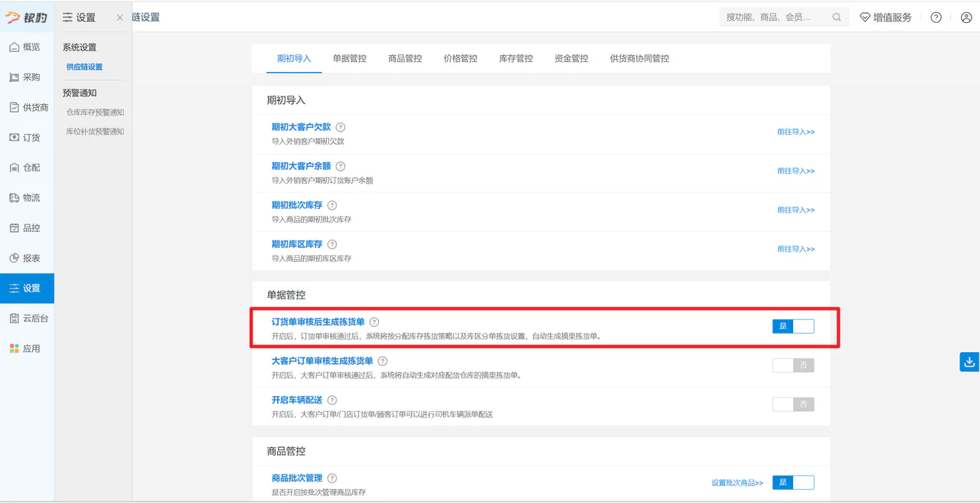Click the search magnifier icon
Screen dimensions: 980x503
coord(837,17)
